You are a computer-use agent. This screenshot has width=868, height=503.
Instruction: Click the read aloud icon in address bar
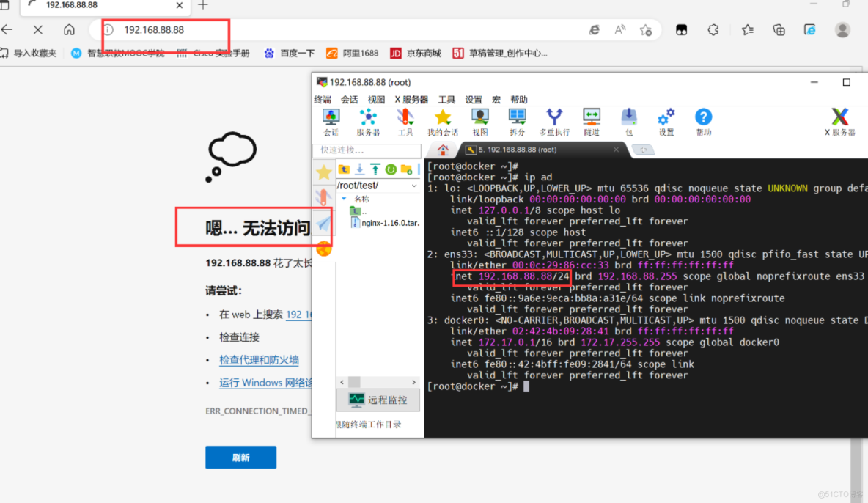(x=620, y=30)
